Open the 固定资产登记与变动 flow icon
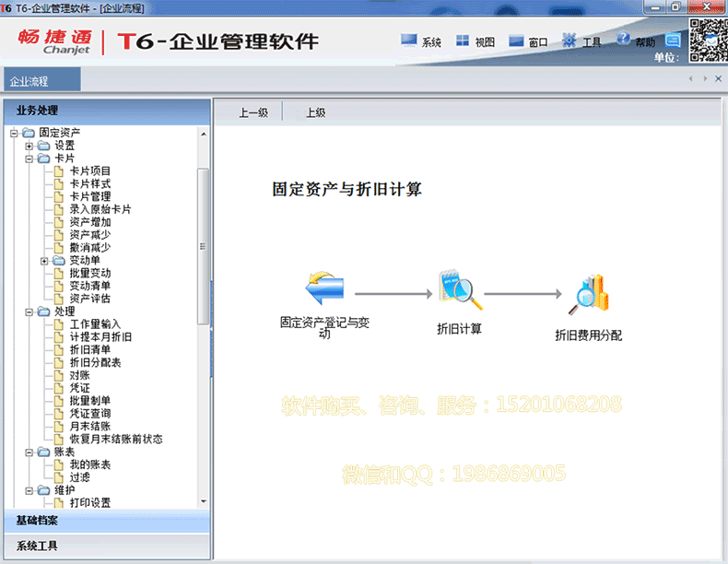 click(x=324, y=288)
